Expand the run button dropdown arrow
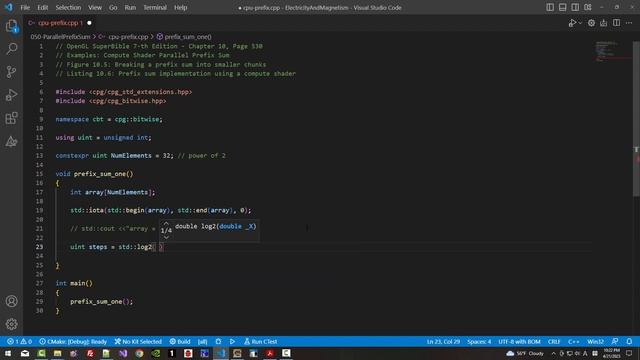The width and height of the screenshot is (640, 360). click(x=580, y=23)
